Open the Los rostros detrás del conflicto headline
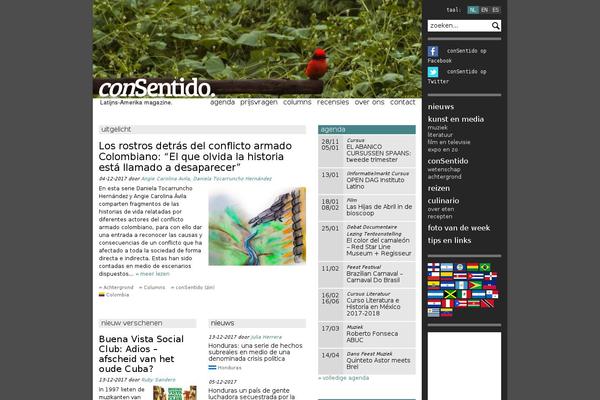Viewport: 600px width, 400px height. click(195, 157)
